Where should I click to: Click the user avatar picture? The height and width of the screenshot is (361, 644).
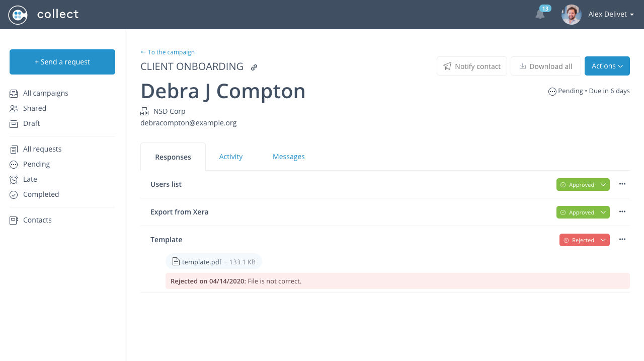click(x=571, y=15)
